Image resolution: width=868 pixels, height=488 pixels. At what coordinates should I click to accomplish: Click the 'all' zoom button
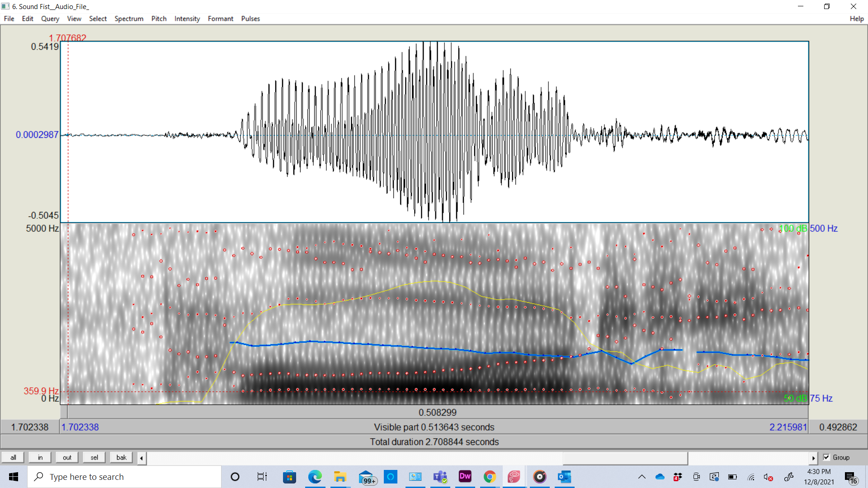pos(13,457)
